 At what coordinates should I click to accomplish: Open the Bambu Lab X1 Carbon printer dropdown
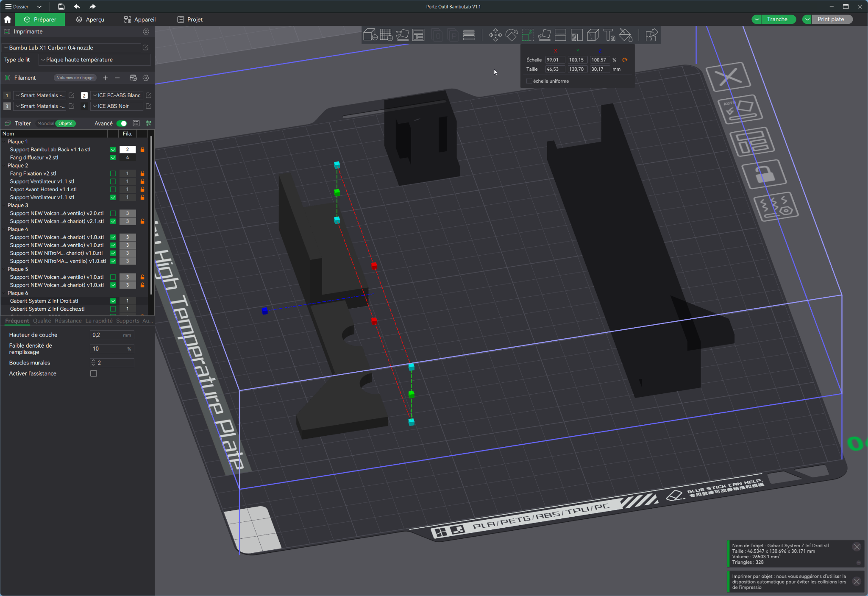[x=71, y=47]
